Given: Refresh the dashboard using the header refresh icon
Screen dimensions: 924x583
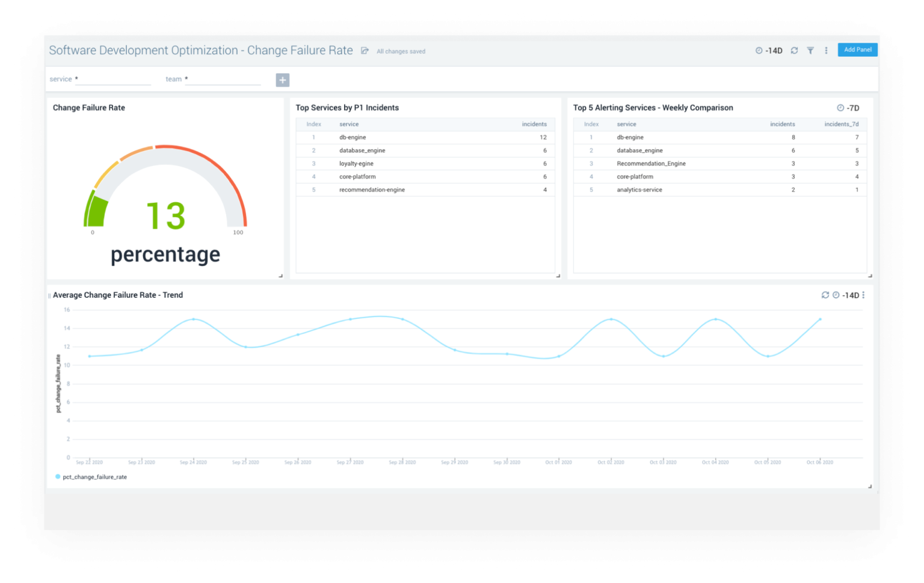Looking at the screenshot, I should tap(794, 51).
